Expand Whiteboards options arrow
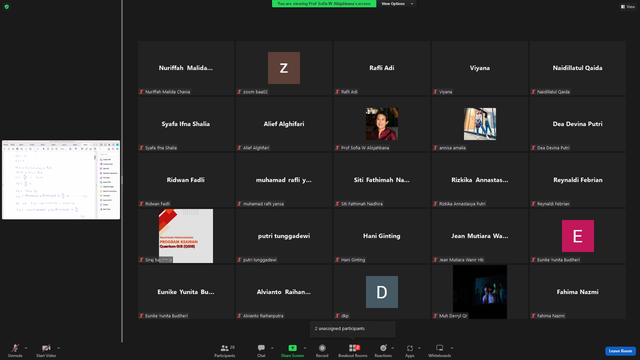This screenshot has width=640, height=360. [452, 348]
